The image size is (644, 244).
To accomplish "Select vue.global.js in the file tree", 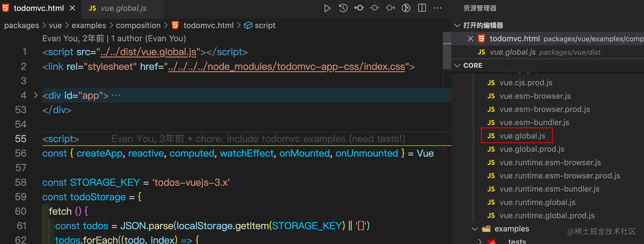I will coord(522,136).
